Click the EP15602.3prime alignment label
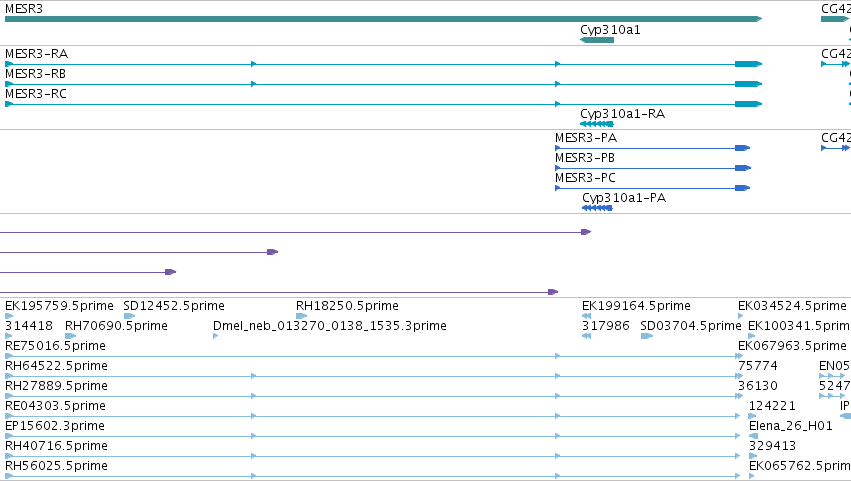 click(55, 426)
